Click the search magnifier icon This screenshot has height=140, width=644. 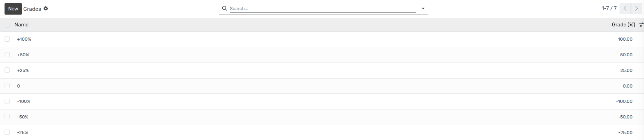point(225,8)
